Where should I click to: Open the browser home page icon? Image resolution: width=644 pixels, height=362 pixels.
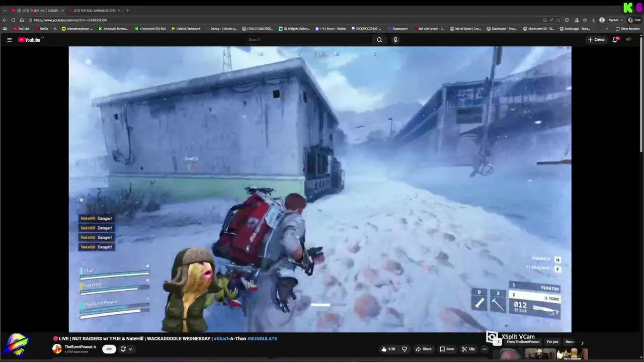(x=22, y=20)
